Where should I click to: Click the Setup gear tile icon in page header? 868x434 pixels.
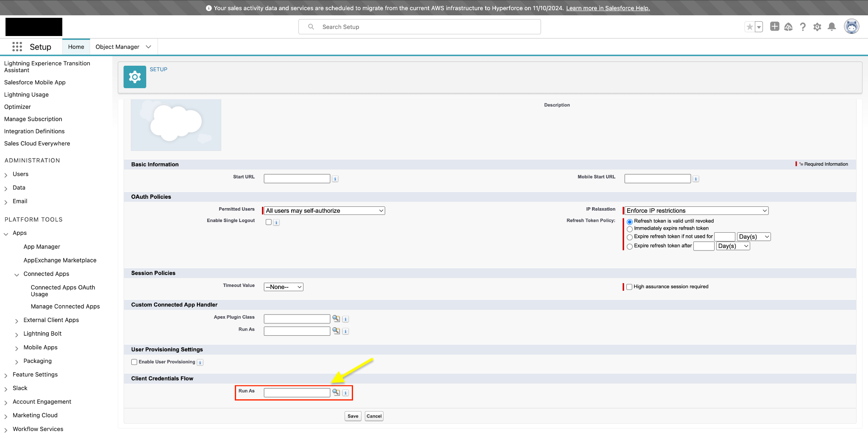point(135,77)
